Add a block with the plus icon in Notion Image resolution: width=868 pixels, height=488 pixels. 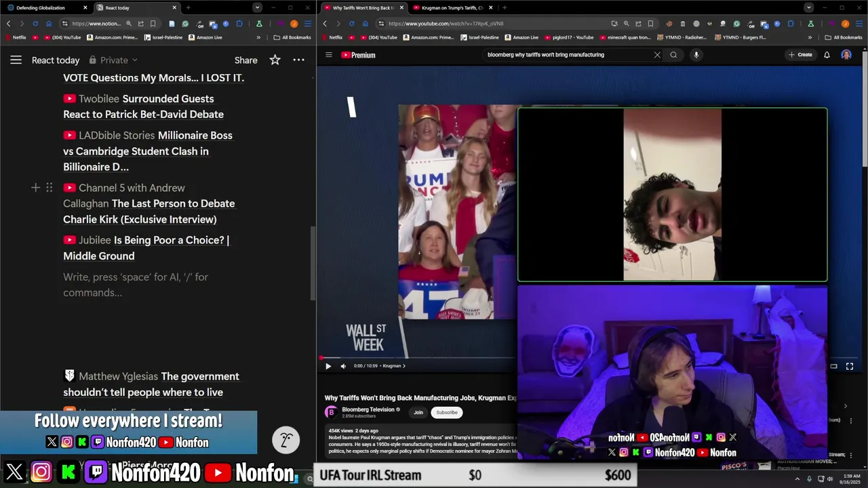(35, 188)
